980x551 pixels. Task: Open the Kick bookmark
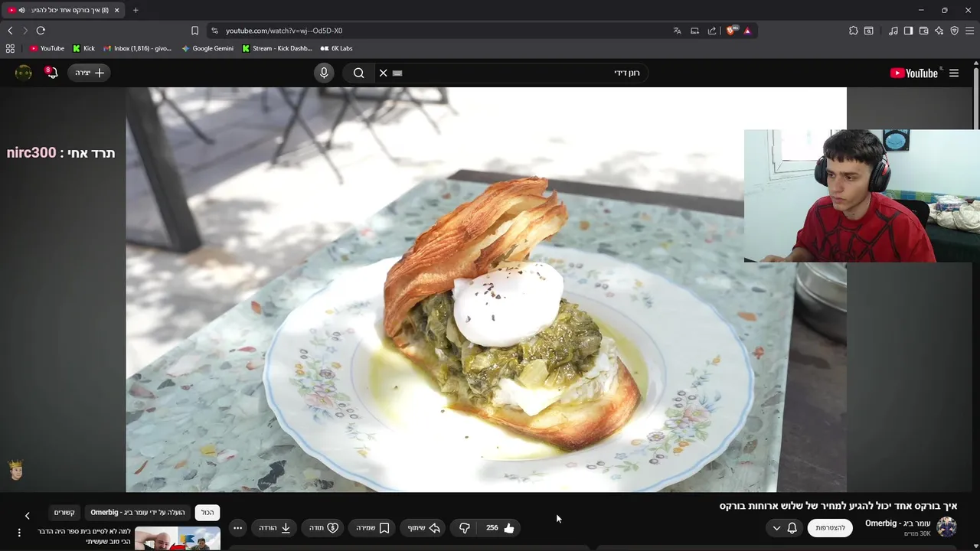[83, 48]
